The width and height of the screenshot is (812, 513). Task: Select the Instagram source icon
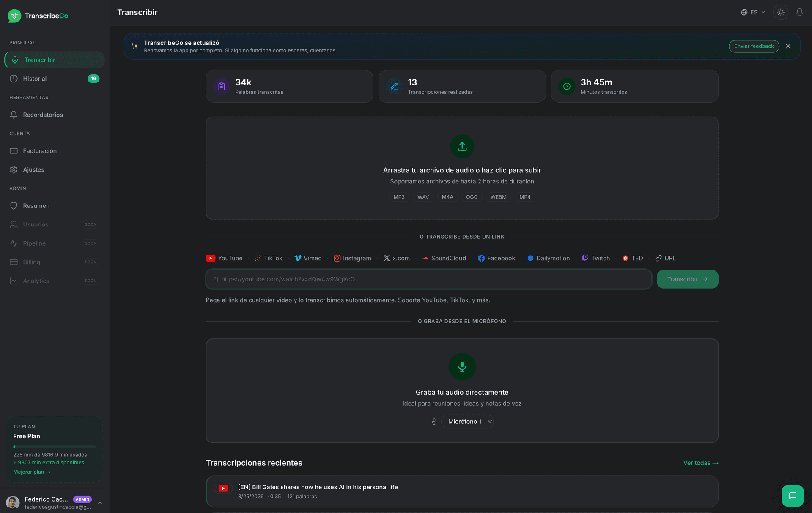336,258
